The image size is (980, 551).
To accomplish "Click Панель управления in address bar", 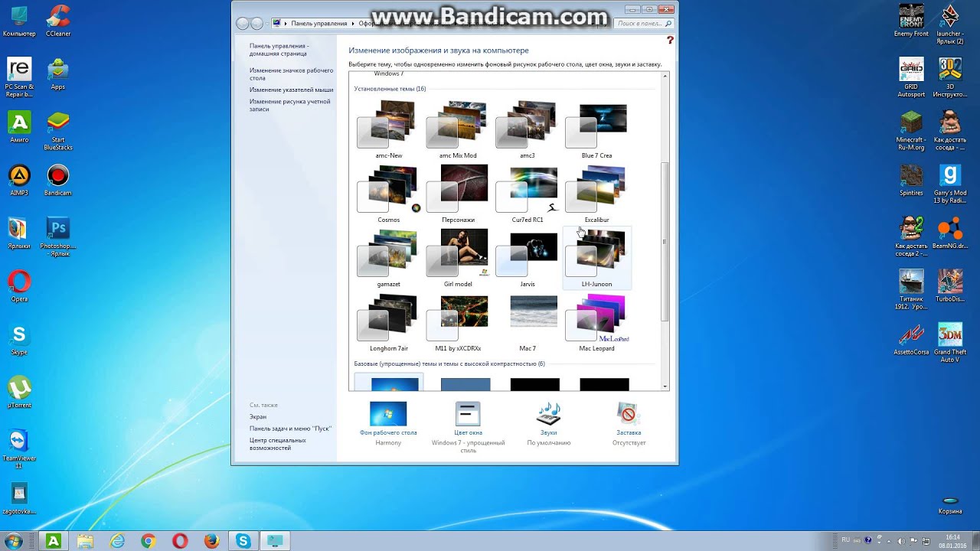I will [318, 24].
